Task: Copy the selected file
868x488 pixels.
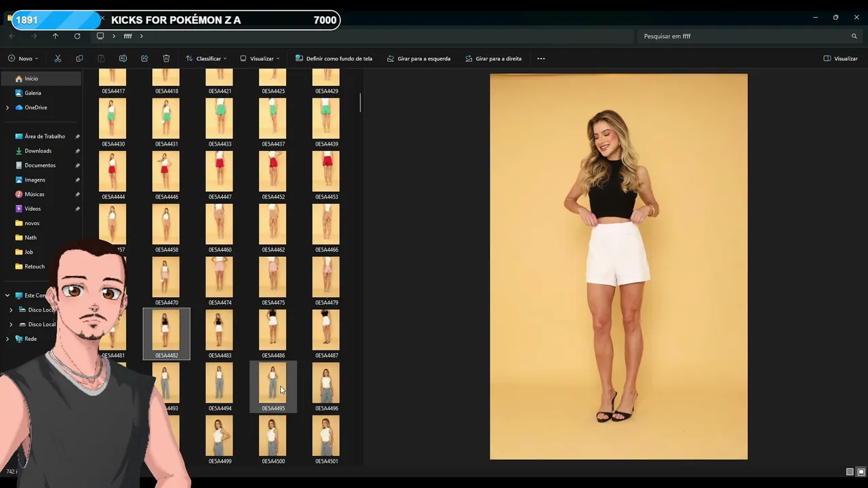Action: click(79, 58)
